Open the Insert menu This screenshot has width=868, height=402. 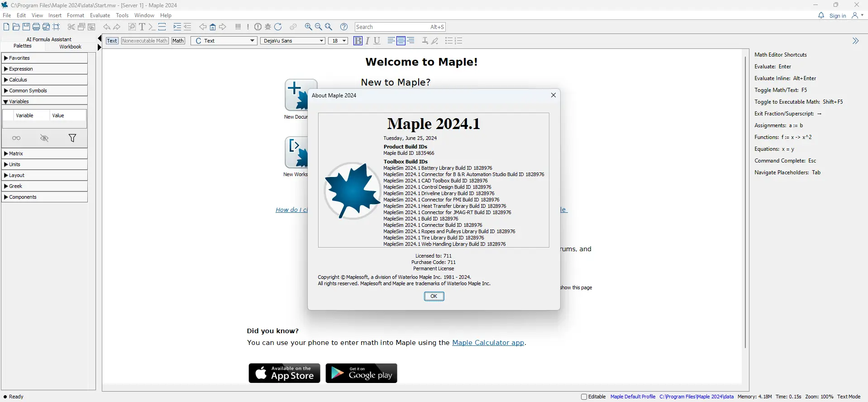point(55,15)
